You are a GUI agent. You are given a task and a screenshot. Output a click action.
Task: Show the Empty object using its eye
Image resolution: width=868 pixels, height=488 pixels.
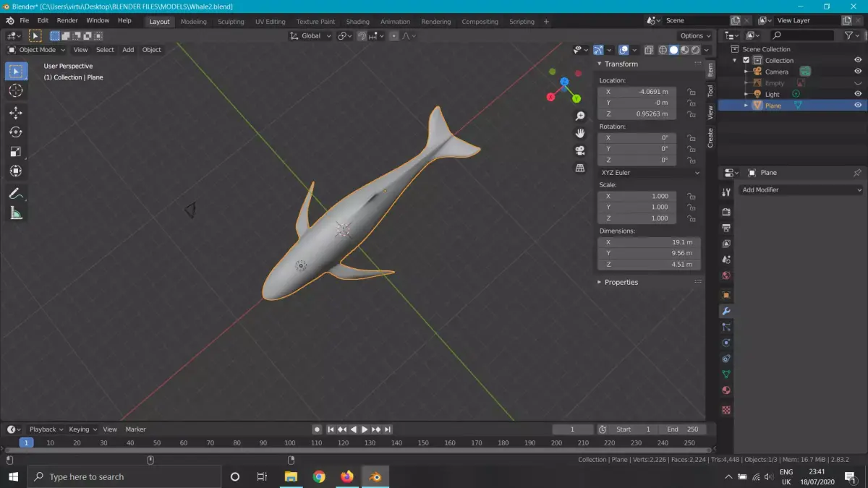pyautogui.click(x=858, y=83)
